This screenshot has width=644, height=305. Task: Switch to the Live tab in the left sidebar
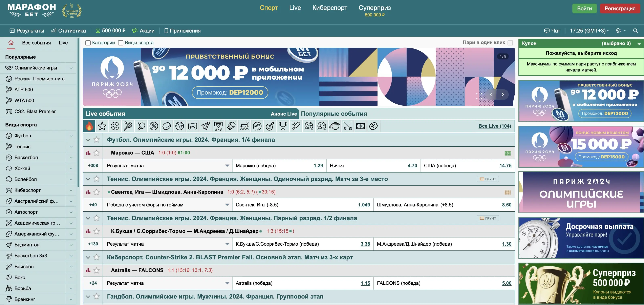(63, 43)
